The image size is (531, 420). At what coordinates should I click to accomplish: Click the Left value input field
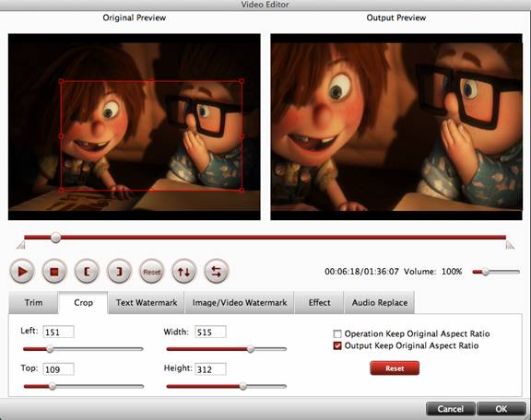59,332
